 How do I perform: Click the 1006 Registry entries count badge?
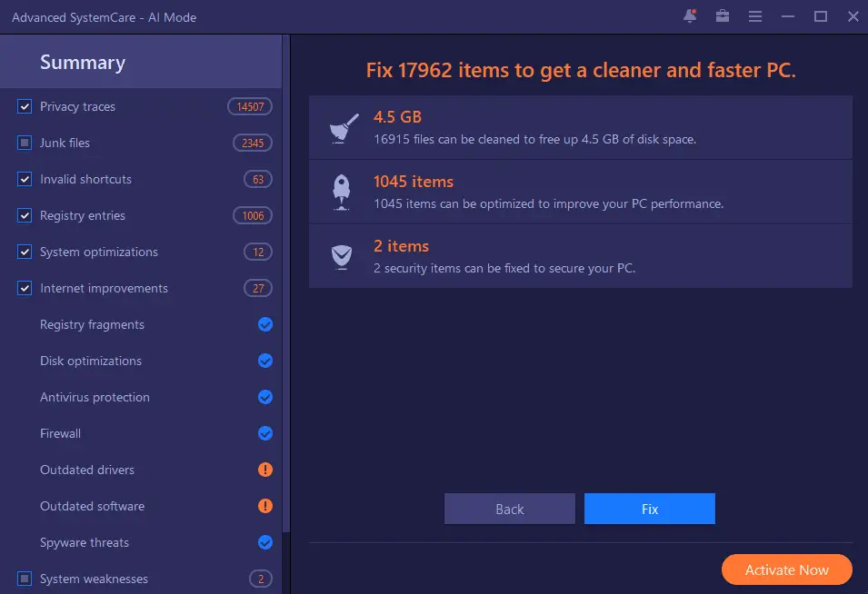tap(253, 215)
